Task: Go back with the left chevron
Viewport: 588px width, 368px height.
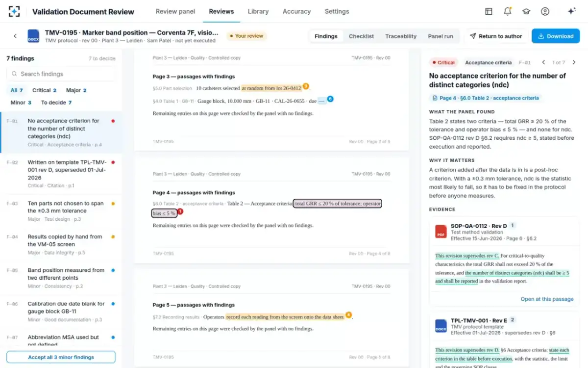Action: [15, 36]
